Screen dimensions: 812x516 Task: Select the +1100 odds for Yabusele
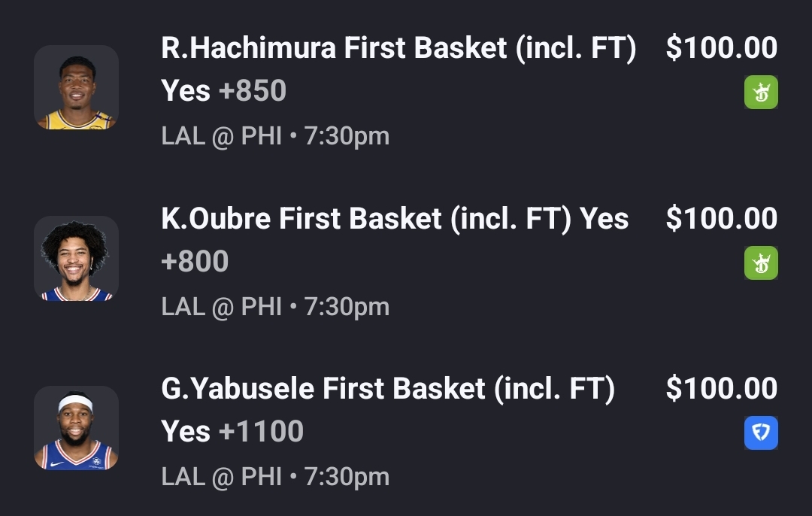point(261,432)
